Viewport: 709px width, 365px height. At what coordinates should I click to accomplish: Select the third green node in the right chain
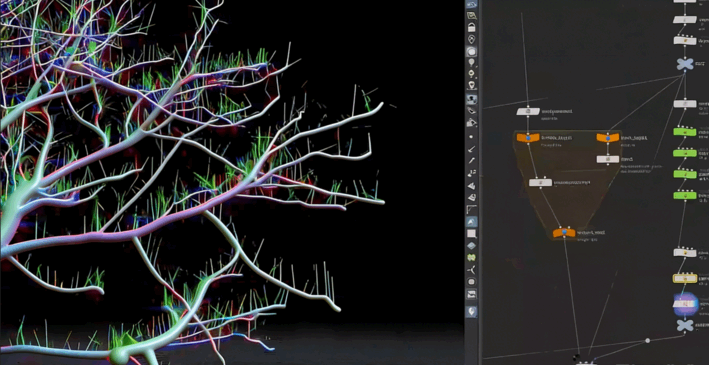(685, 174)
